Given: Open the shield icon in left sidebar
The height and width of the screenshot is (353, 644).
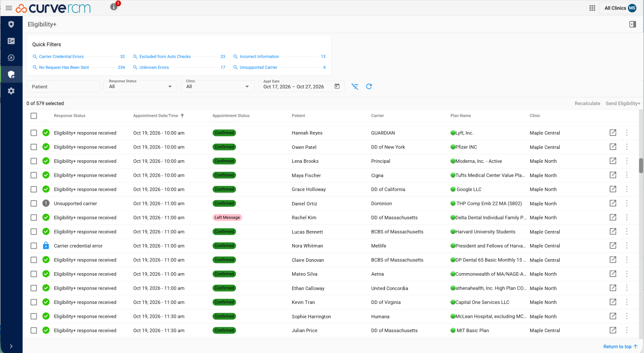Looking at the screenshot, I should coord(11,24).
